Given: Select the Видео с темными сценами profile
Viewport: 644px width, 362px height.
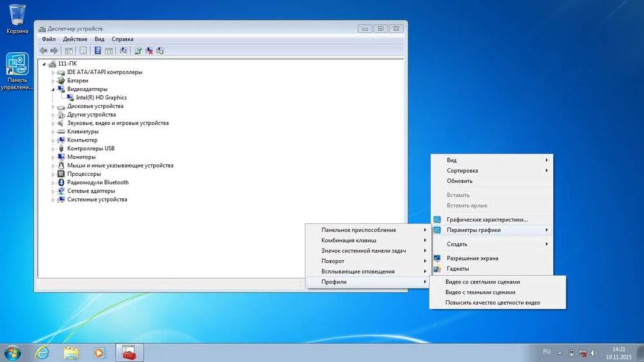Looking at the screenshot, I should [480, 292].
